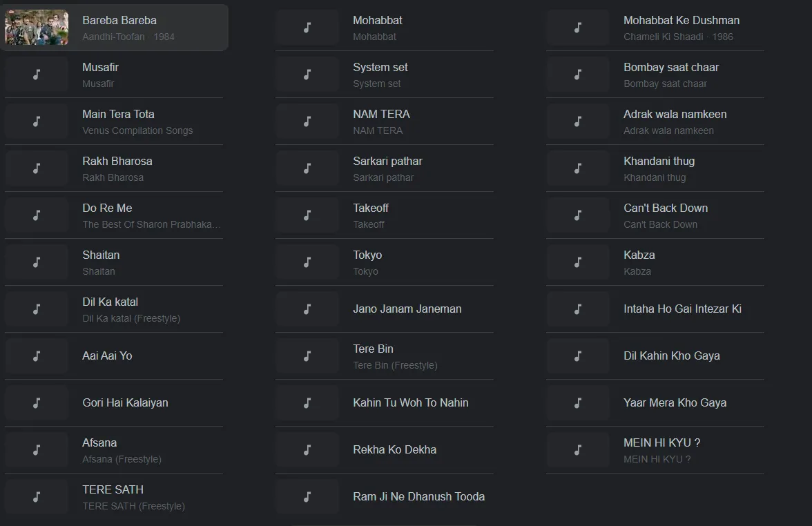Viewport: 812px width, 526px height.
Task: Open the song Mohabbat Ke Dushman
Action: click(x=681, y=20)
